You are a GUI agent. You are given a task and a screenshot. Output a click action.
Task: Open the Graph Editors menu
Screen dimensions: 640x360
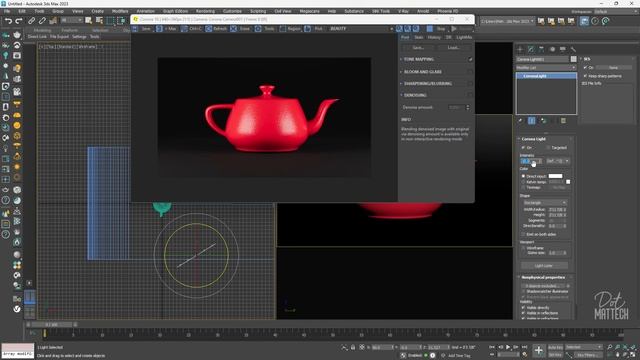(x=176, y=11)
